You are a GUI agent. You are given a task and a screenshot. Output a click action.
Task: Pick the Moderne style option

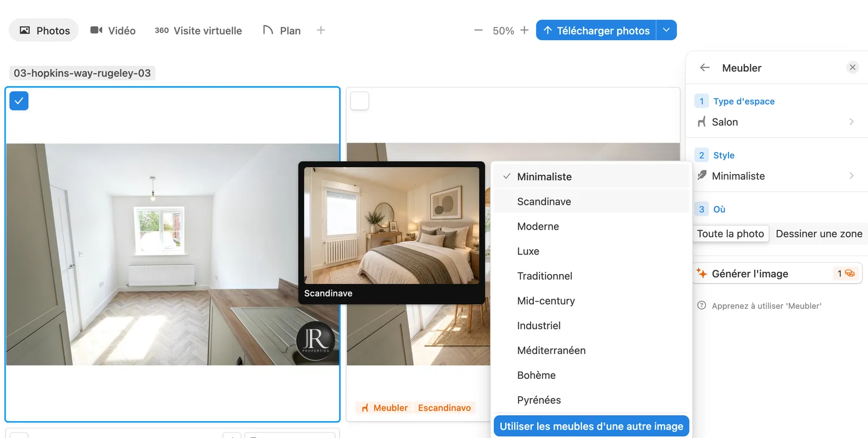(591, 226)
